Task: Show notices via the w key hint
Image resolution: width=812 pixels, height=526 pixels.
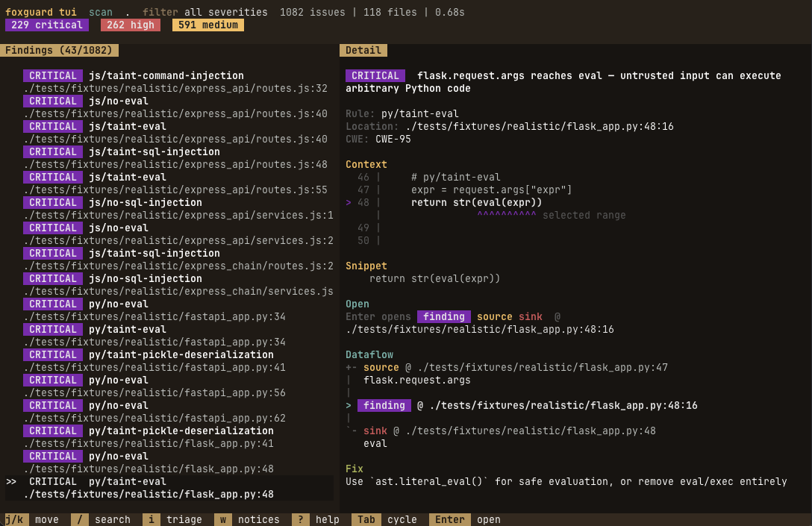Action: (222, 519)
